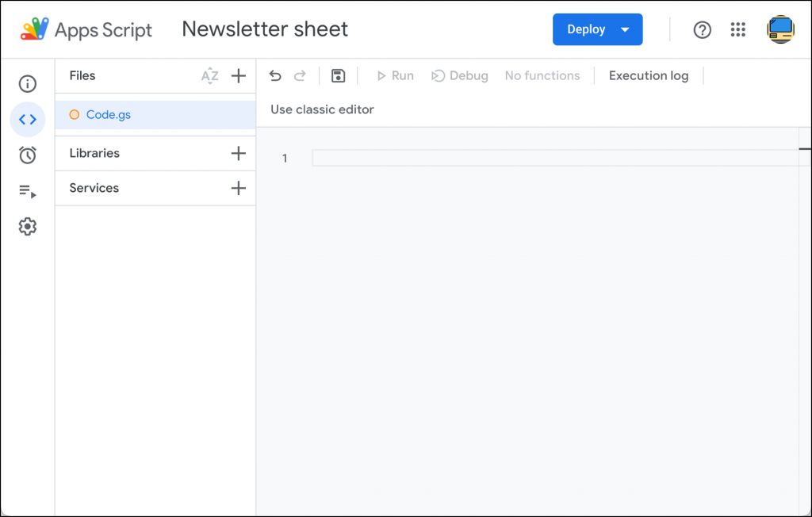Undo the last edit
Screen dimensions: 812x517
click(274, 75)
